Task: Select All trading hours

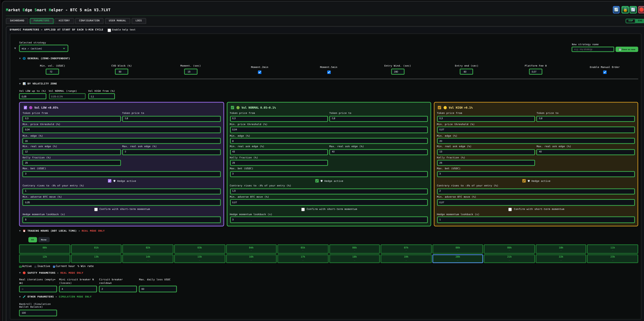Action: pyautogui.click(x=33, y=240)
